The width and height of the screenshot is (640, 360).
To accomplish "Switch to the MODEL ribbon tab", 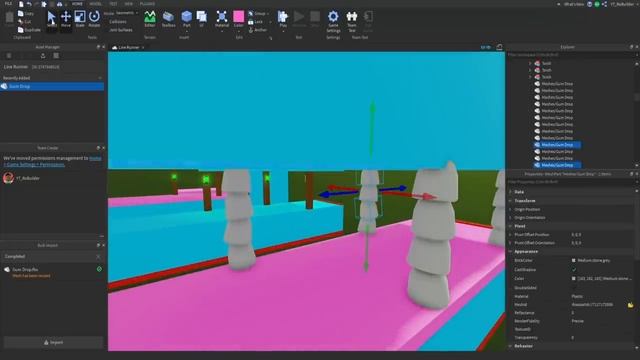I will click(x=96, y=4).
